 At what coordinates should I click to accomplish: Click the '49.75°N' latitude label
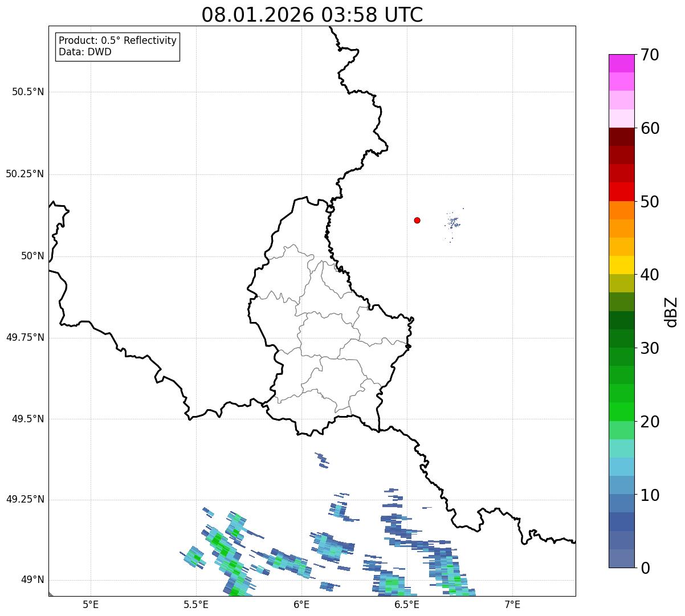coord(25,337)
